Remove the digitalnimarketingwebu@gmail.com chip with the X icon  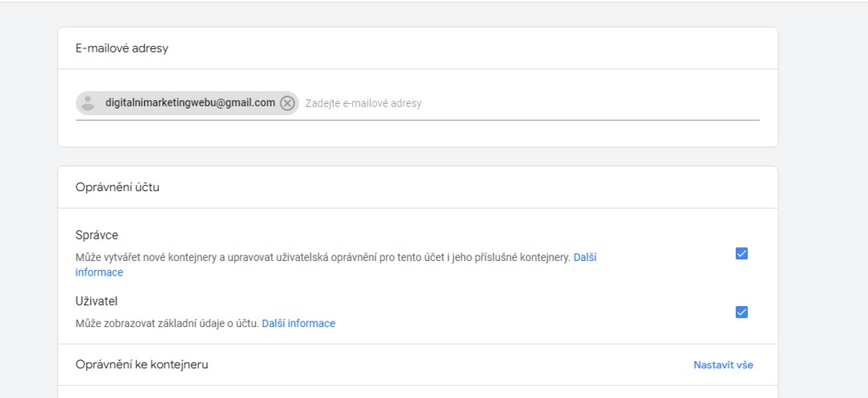click(287, 103)
